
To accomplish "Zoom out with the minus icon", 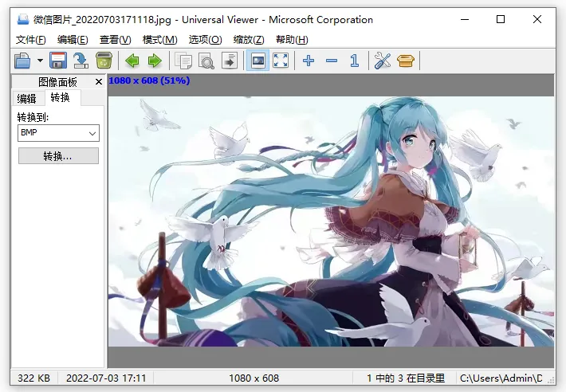I will pos(332,61).
